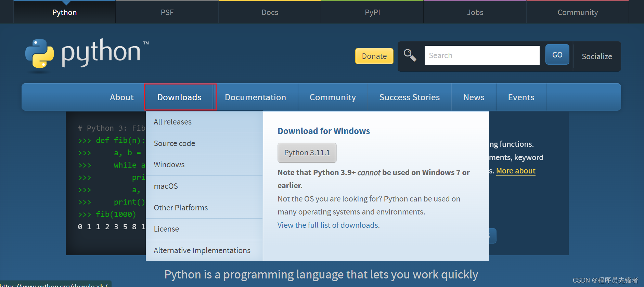Click 'Python is a programming language' tagline
644x287 pixels.
[321, 274]
